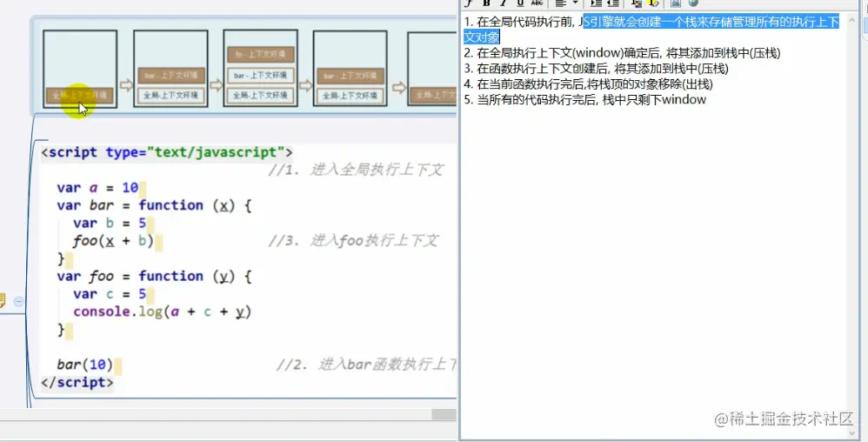The height and width of the screenshot is (442, 868).
Task: Insert hyperlink using the globe icon
Action: click(x=693, y=3)
